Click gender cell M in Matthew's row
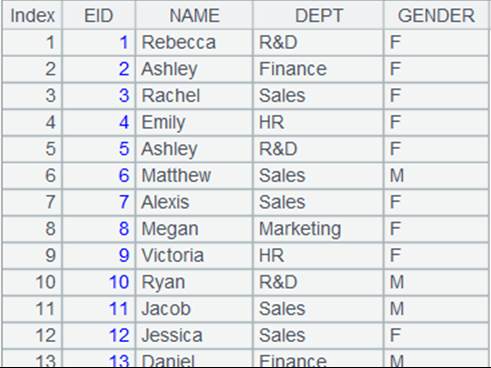 (436, 176)
